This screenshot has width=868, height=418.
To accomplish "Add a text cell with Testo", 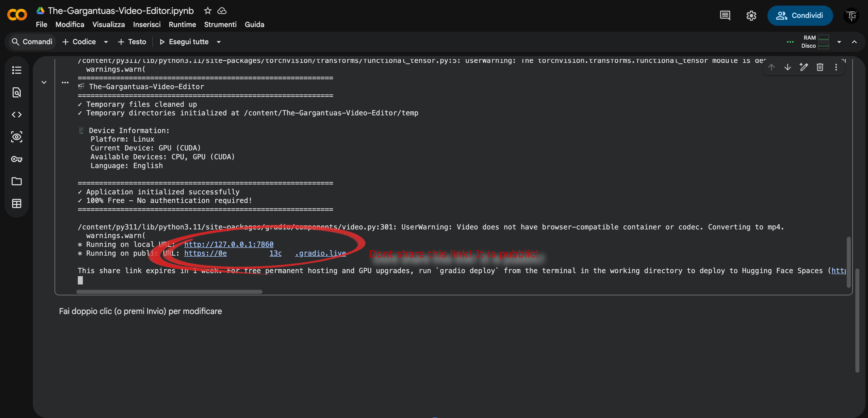I will click(x=132, y=42).
